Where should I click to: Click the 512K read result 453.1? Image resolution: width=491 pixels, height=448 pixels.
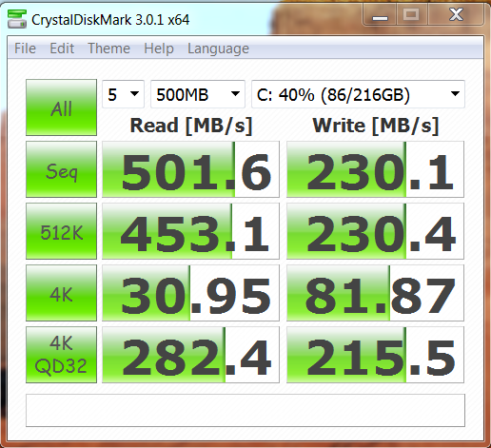tap(190, 231)
